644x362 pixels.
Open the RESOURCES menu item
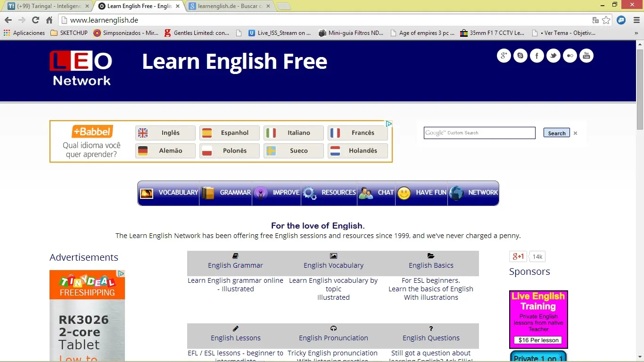point(329,193)
